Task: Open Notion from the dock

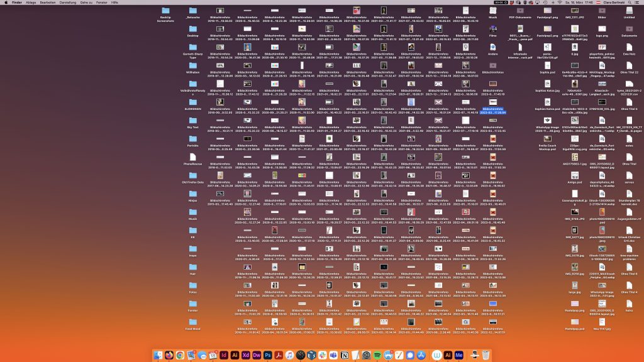Action: tap(344, 355)
